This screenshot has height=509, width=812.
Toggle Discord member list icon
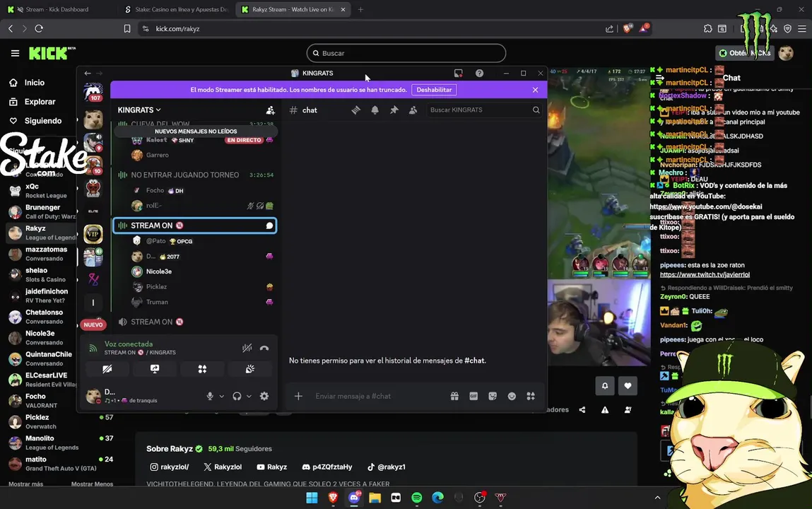coord(413,110)
